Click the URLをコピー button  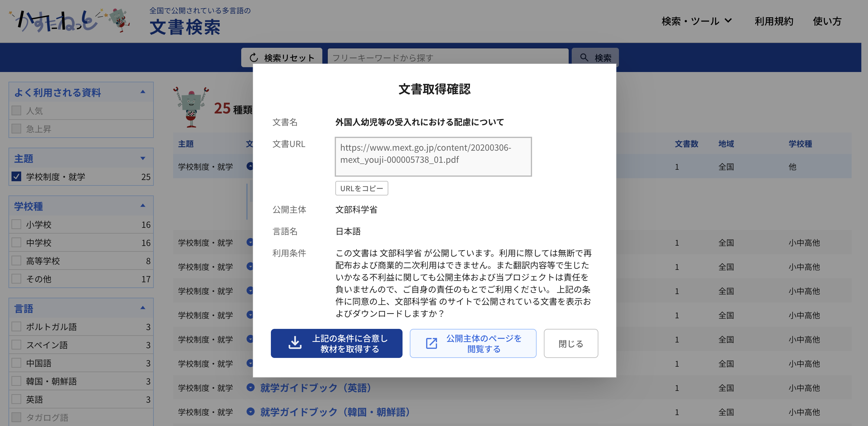[x=362, y=188]
